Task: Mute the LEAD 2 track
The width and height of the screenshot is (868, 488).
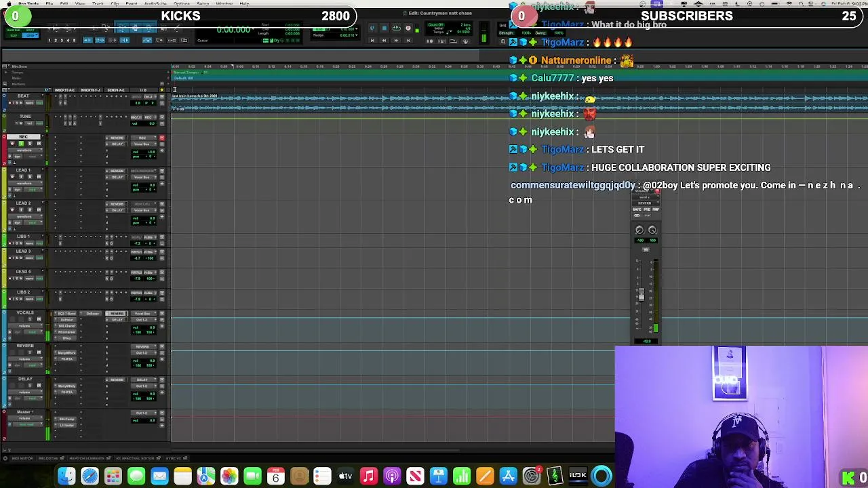Action: coord(39,209)
